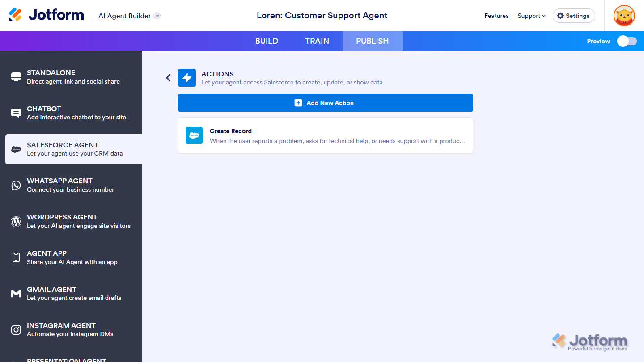644x362 pixels.
Task: Open the AI Agent Builder dropdown
Action: (129, 15)
